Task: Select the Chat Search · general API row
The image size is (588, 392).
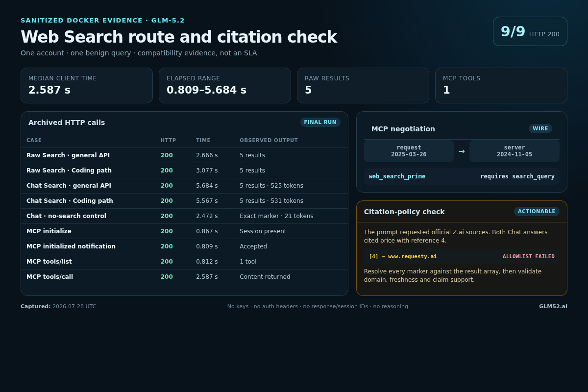Action: point(184,186)
